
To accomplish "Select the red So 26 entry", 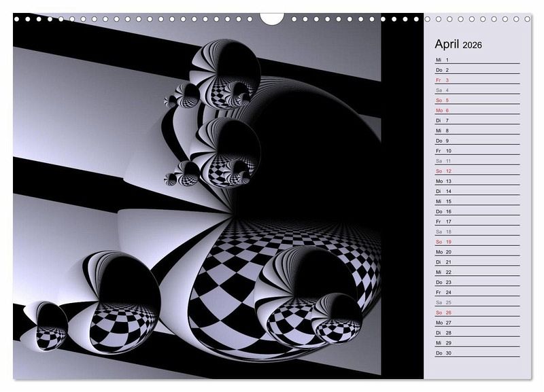I will 477,313.
